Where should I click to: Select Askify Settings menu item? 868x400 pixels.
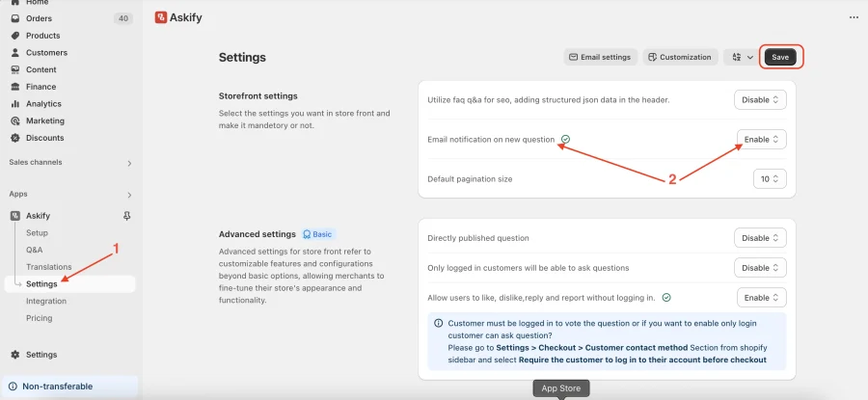pos(70,284)
